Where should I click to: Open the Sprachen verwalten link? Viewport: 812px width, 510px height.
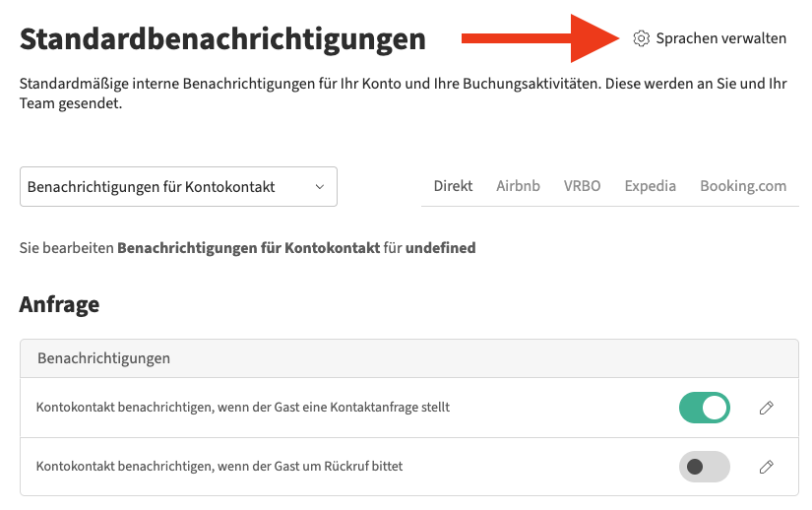pyautogui.click(x=720, y=38)
